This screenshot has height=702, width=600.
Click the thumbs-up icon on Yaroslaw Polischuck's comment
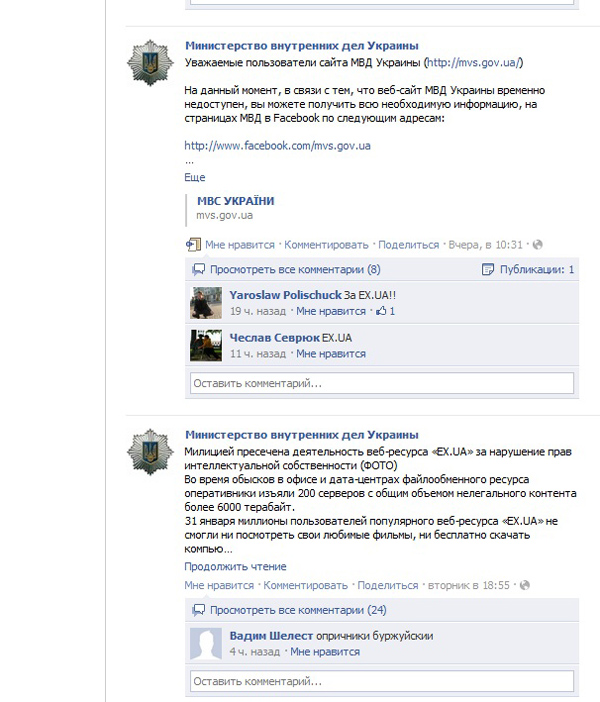(x=381, y=311)
